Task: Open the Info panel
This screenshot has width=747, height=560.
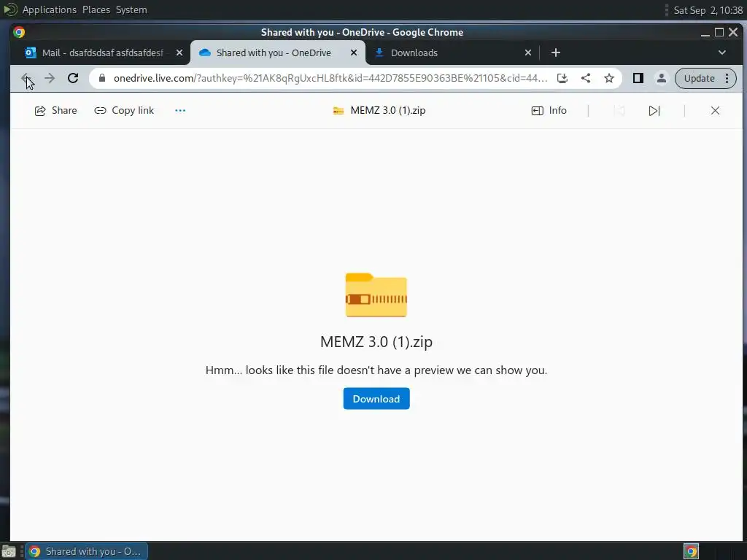Action: click(549, 111)
